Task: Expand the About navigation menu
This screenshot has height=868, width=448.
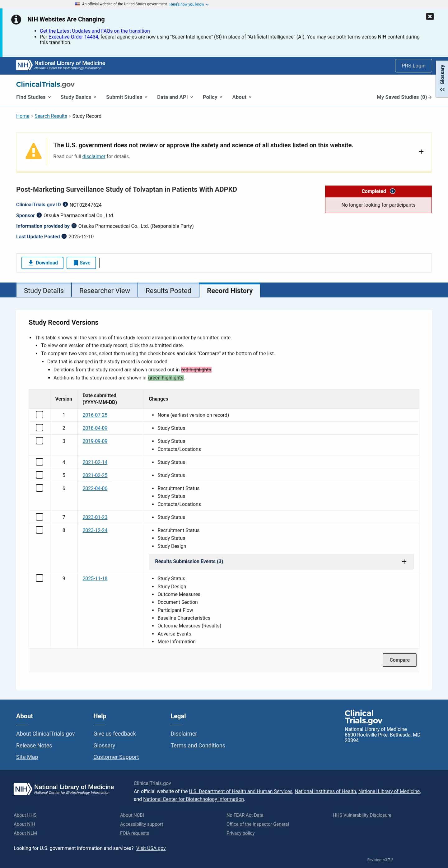Action: 242,97
